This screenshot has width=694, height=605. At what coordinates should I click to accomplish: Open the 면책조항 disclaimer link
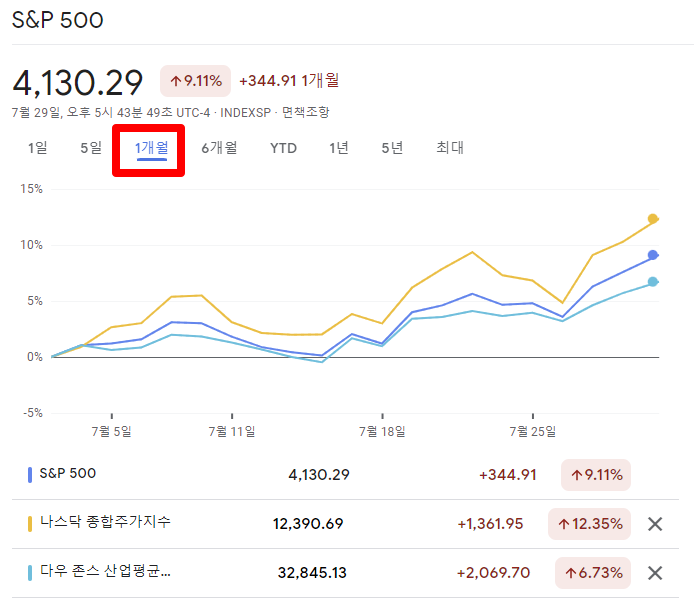click(305, 112)
